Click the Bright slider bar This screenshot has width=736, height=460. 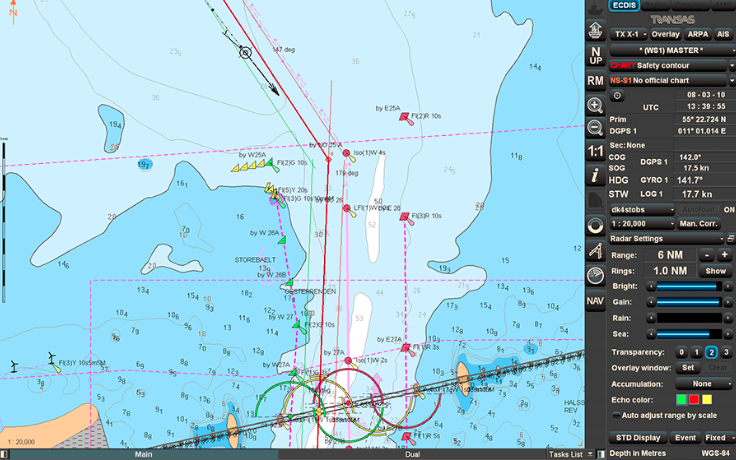689,286
